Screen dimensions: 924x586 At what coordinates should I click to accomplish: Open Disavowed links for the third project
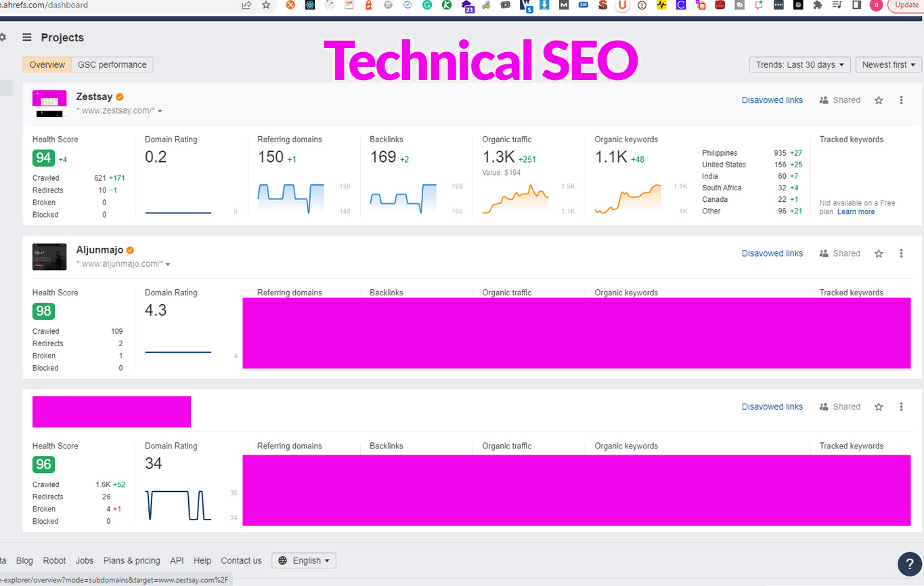[772, 406]
